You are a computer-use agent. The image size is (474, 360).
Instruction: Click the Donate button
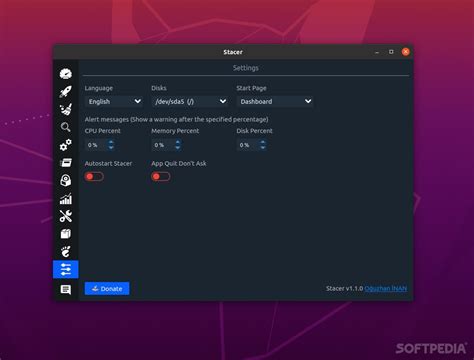click(107, 289)
